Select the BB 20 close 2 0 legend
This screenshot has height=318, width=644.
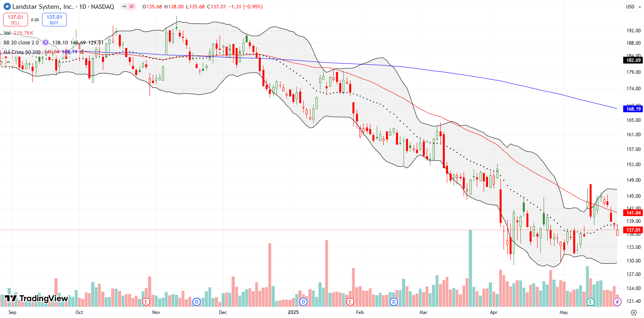[x=21, y=42]
